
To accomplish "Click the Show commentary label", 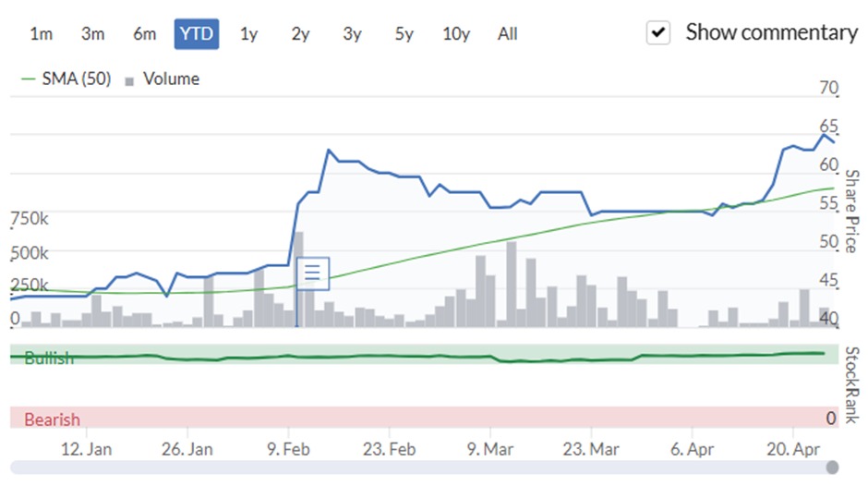I will coord(772,32).
